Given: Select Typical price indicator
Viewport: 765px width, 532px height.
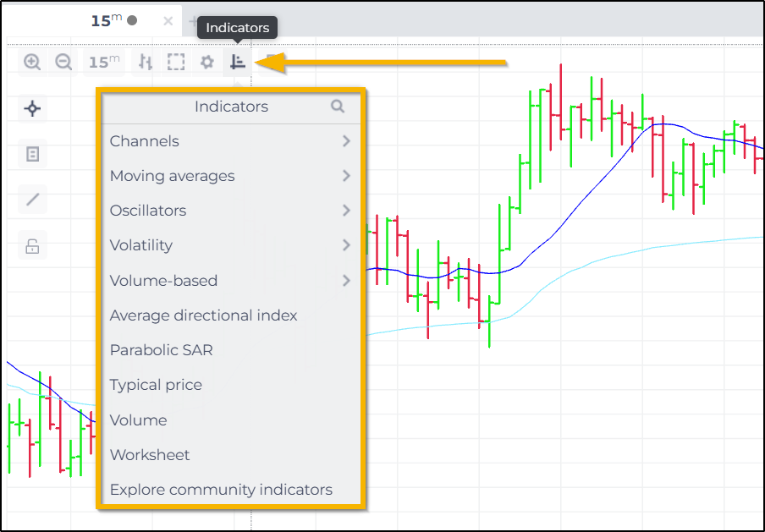Looking at the screenshot, I should 231,385.
